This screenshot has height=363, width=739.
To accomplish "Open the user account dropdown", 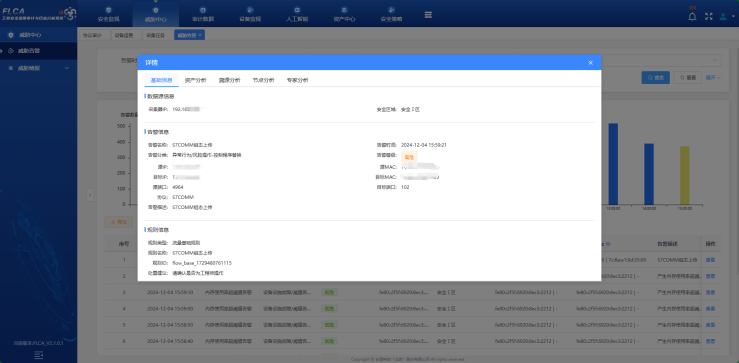I will [725, 16].
